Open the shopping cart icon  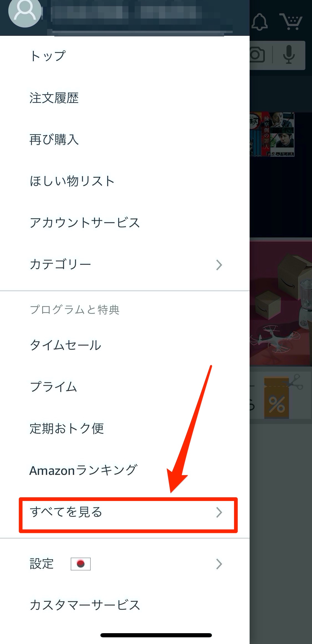(x=291, y=21)
